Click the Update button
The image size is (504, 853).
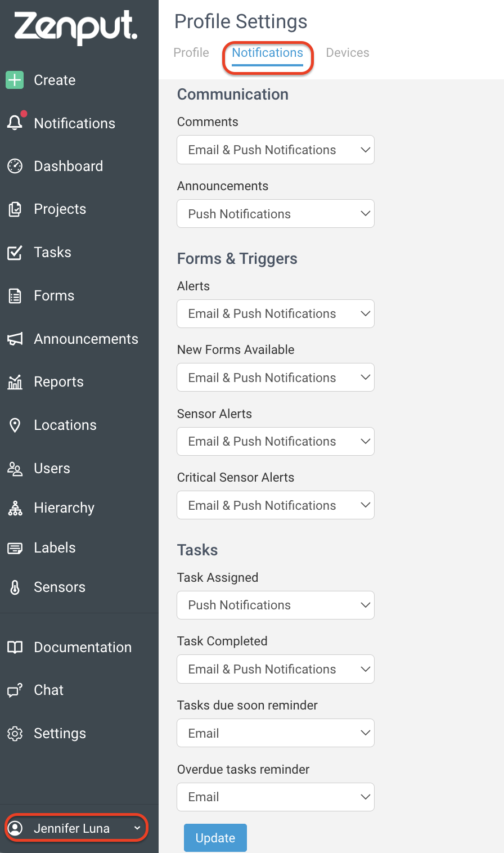tap(215, 837)
